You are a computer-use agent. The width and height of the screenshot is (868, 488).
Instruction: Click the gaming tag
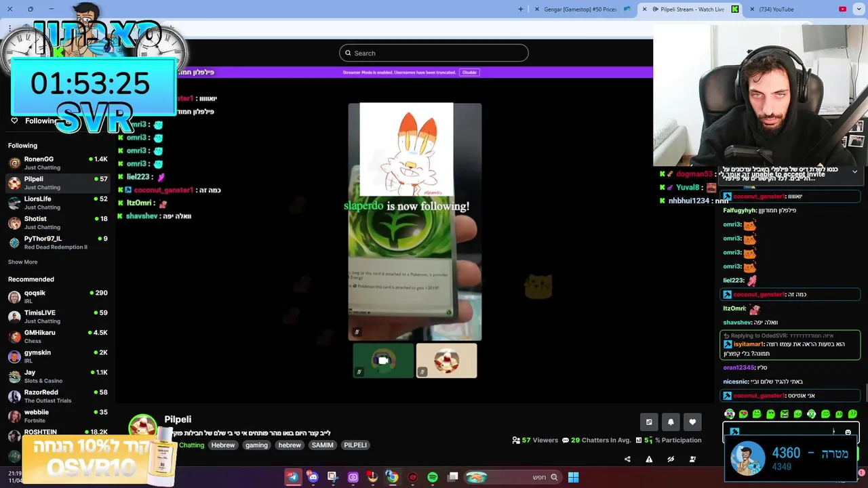[x=256, y=445]
